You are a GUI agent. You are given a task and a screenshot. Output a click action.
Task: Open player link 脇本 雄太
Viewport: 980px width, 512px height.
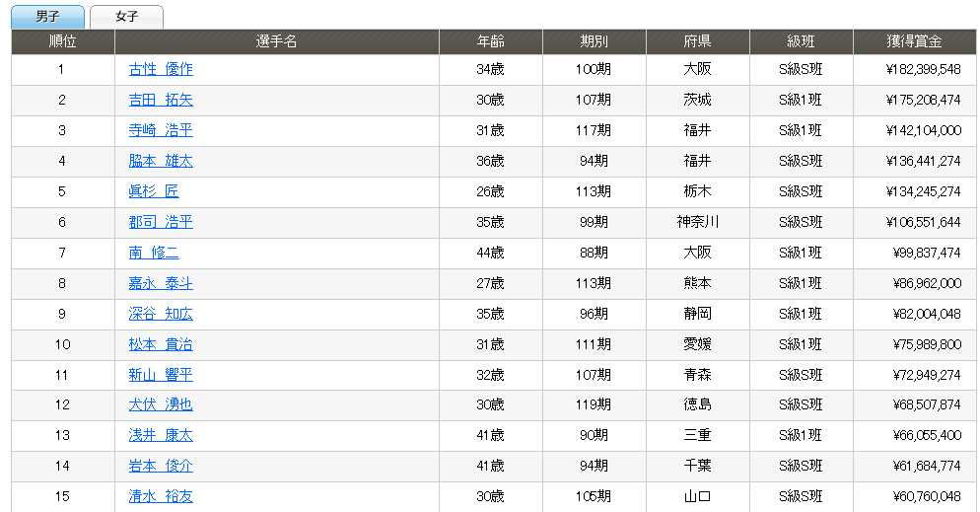[x=161, y=161]
